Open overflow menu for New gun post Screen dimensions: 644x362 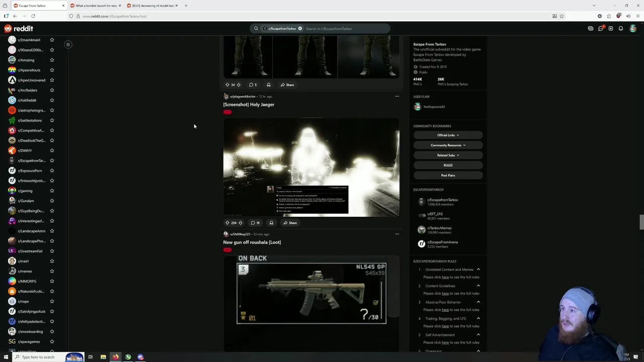coord(397,234)
